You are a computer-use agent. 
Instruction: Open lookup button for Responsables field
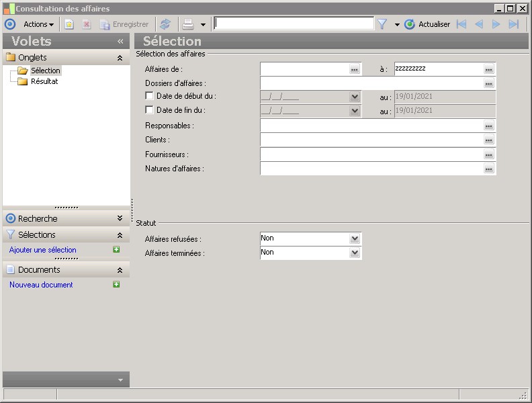click(x=488, y=126)
